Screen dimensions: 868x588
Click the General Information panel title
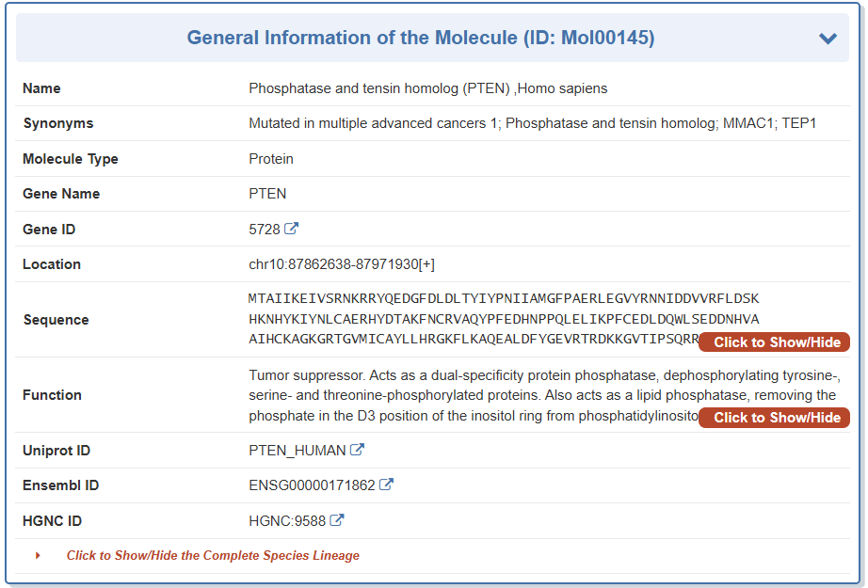coord(420,39)
